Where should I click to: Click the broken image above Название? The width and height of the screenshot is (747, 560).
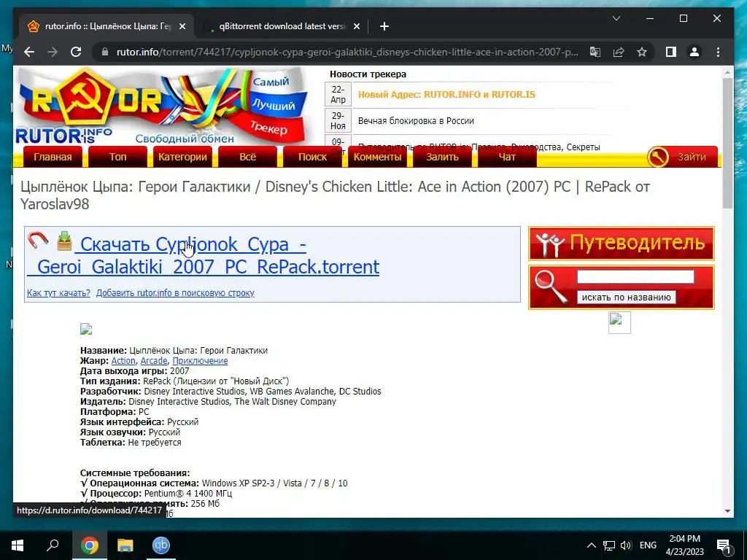click(86, 329)
